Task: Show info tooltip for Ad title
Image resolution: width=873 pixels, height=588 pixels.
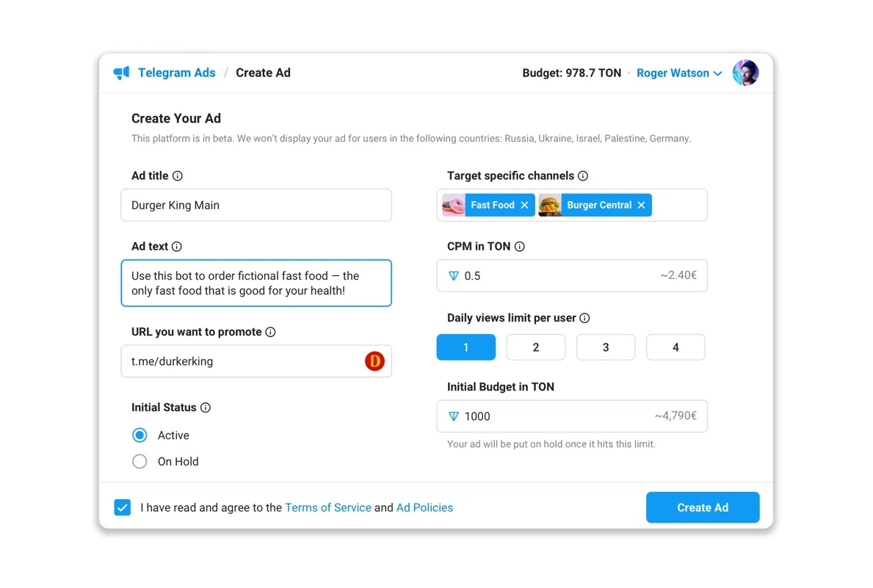Action: [178, 176]
